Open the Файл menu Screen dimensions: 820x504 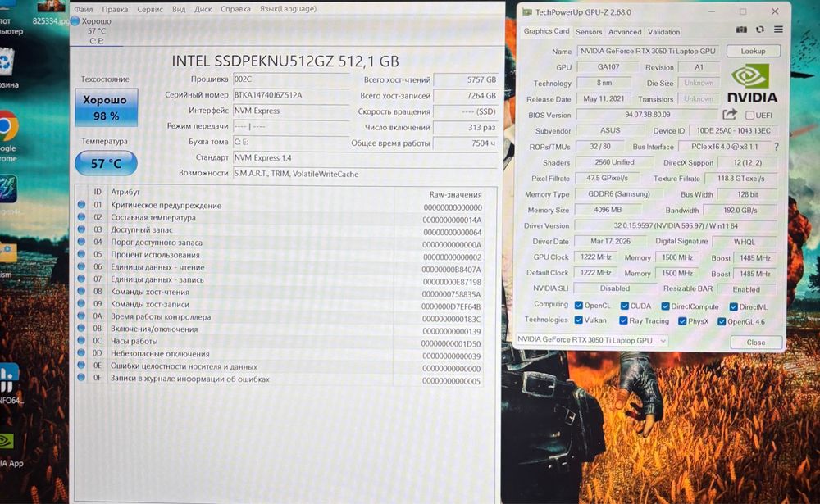pyautogui.click(x=83, y=9)
